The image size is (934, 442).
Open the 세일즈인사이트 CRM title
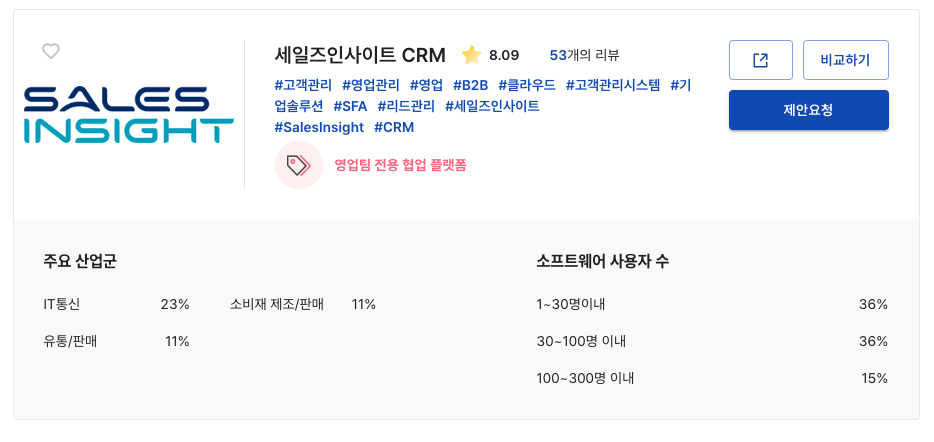[x=360, y=55]
